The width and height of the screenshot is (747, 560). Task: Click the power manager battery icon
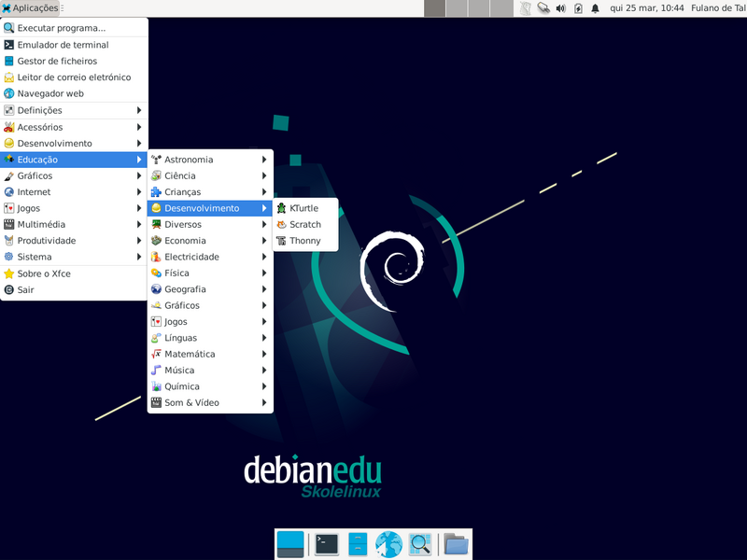(x=578, y=8)
